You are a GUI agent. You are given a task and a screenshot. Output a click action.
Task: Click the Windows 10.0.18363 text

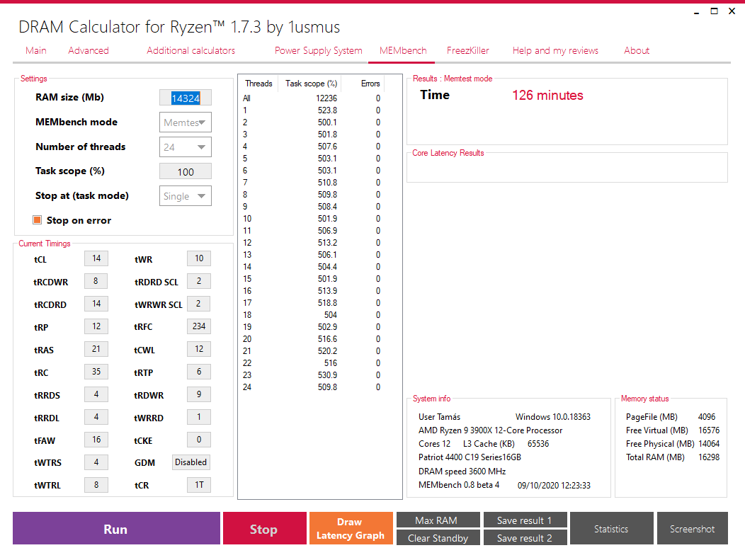(x=553, y=416)
